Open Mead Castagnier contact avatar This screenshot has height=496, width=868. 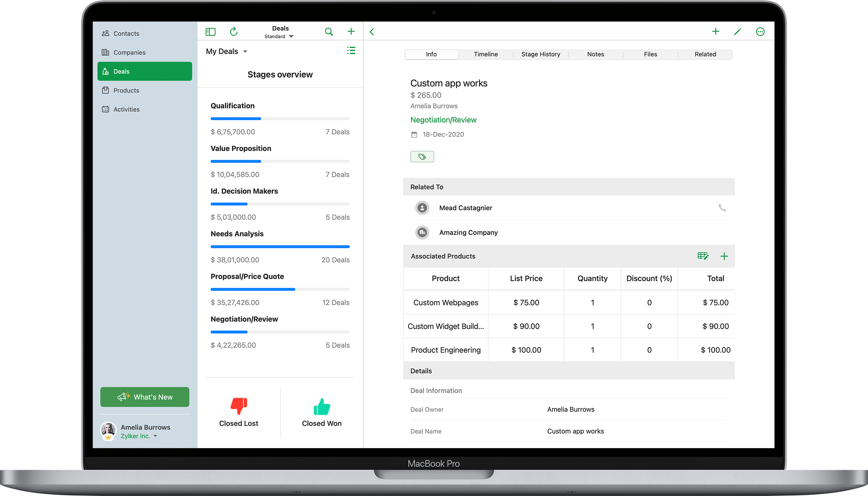[x=422, y=208]
